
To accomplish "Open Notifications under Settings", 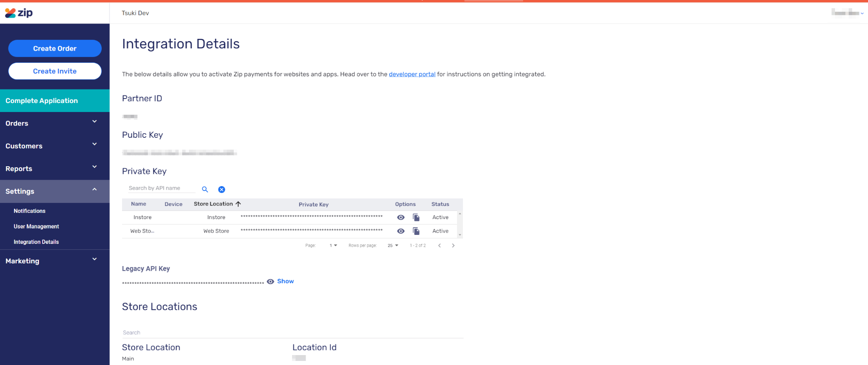I will (29, 211).
